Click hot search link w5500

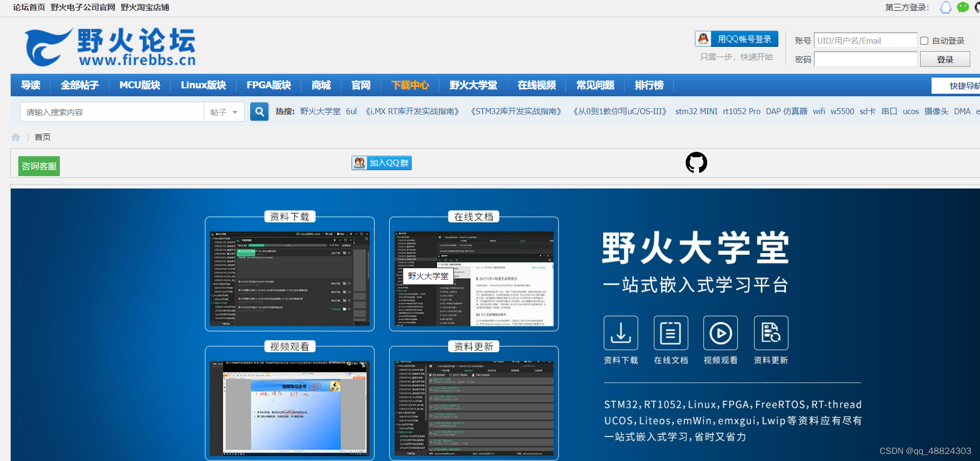coord(842,111)
